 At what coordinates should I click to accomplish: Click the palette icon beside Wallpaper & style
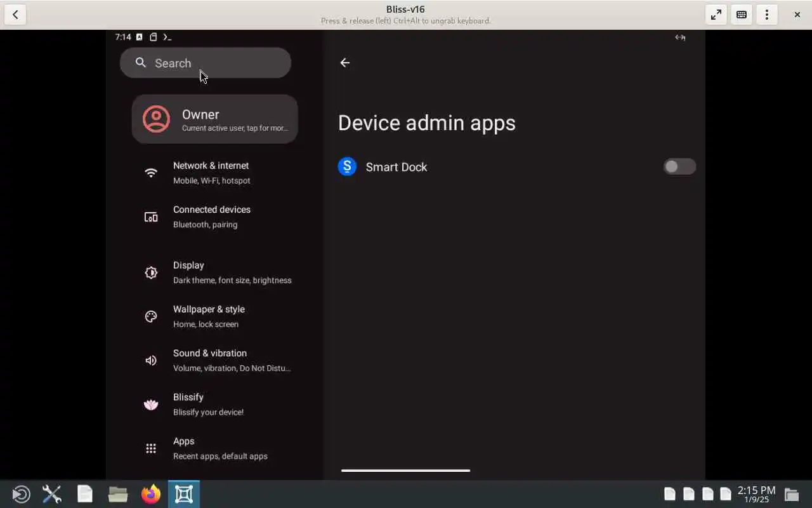(151, 316)
